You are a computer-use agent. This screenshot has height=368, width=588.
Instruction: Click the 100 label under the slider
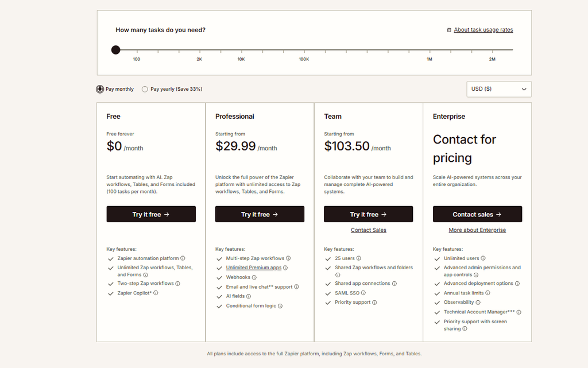pos(137,59)
